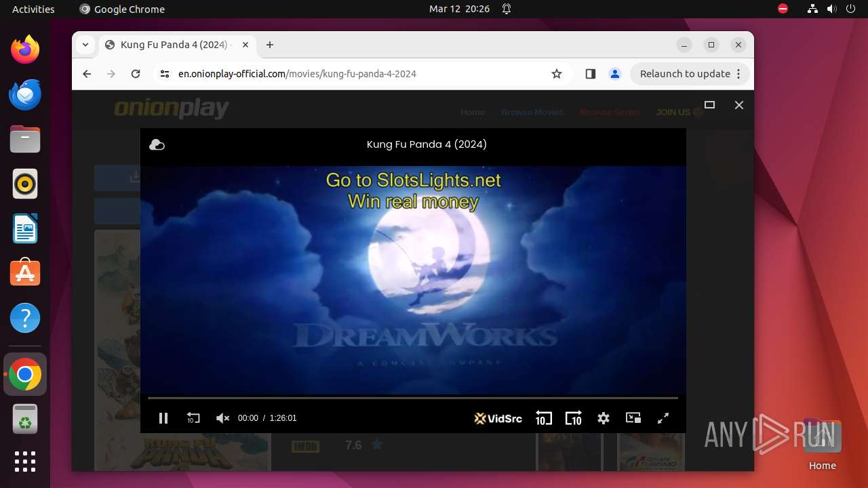Click the video progress bar
Screen dimensions: 868x488
pyautogui.click(x=413, y=398)
